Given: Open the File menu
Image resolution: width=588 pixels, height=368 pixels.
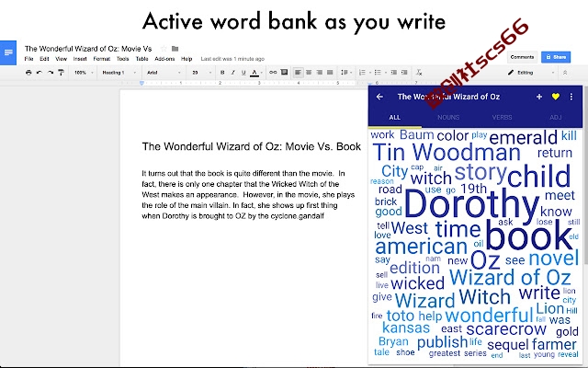Looking at the screenshot, I should pos(28,59).
